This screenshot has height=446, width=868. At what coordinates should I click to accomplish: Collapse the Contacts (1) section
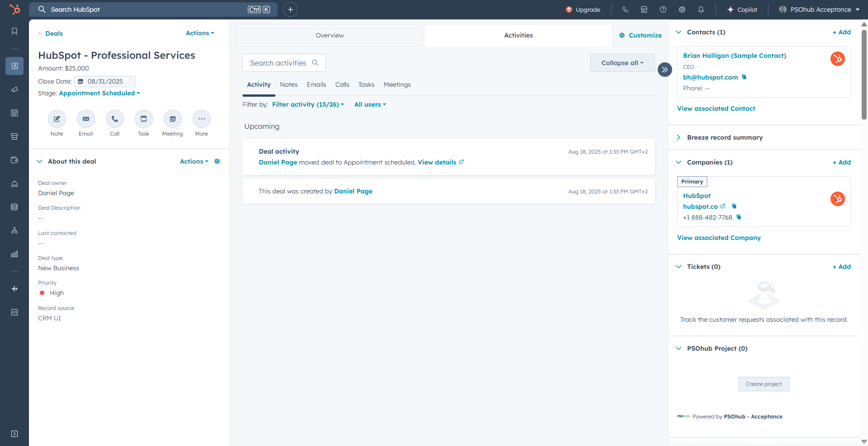[678, 32]
